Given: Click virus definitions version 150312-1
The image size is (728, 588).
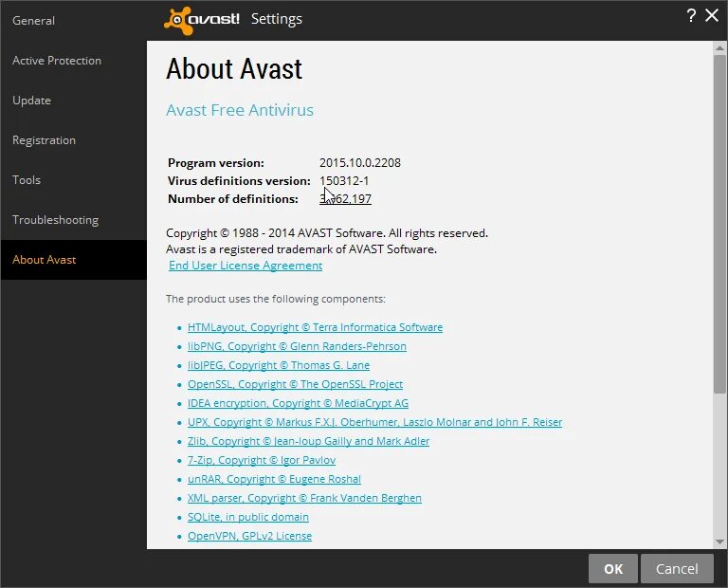Looking at the screenshot, I should coord(344,181).
